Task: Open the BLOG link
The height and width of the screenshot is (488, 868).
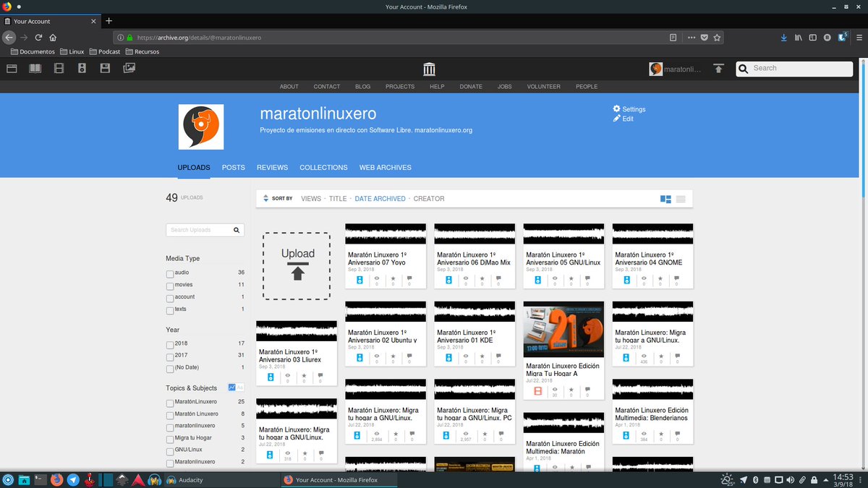Action: [363, 87]
